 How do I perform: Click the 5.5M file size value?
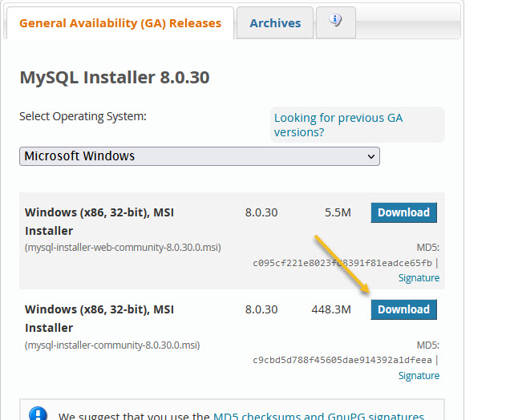click(338, 212)
